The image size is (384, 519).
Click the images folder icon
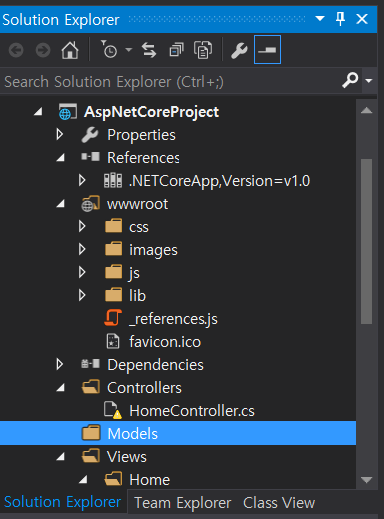coord(113,249)
